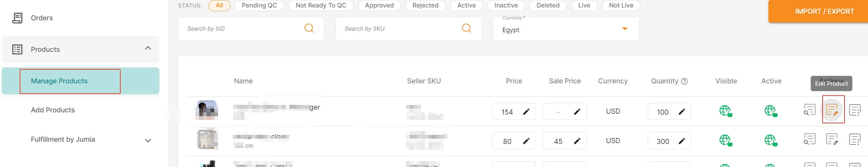Click price pencil icon for 154
This screenshot has height=167, width=868.
click(x=526, y=111)
